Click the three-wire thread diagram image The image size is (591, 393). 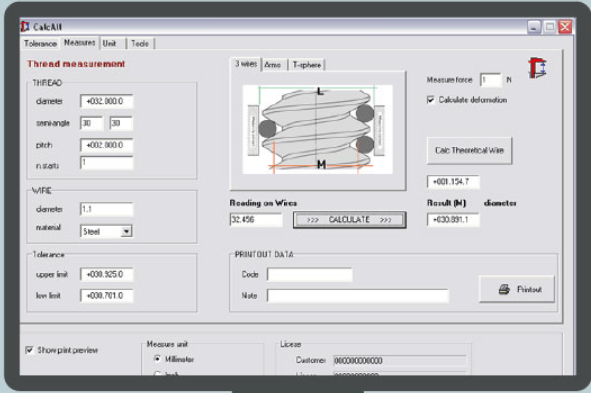click(x=317, y=129)
